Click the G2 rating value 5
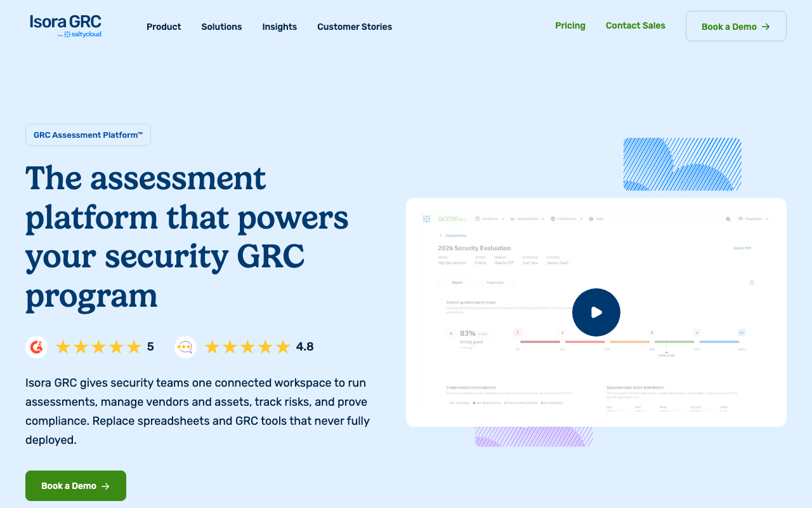The height and width of the screenshot is (508, 812). coord(150,347)
